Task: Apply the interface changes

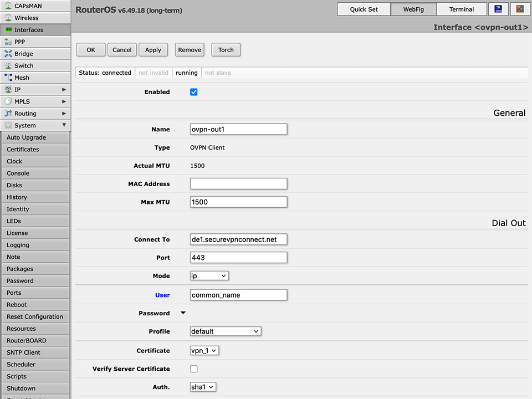Action: point(153,49)
